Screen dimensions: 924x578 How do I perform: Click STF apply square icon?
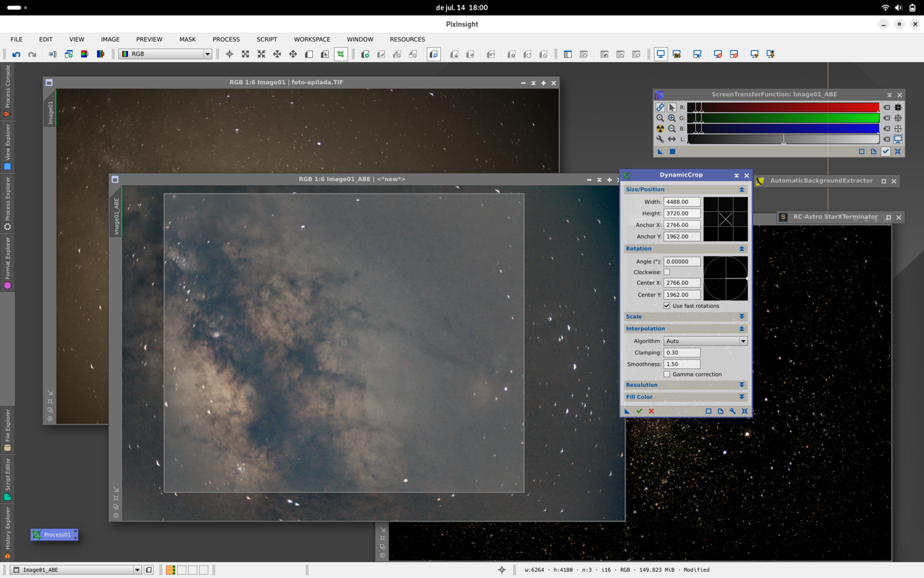pos(673,151)
